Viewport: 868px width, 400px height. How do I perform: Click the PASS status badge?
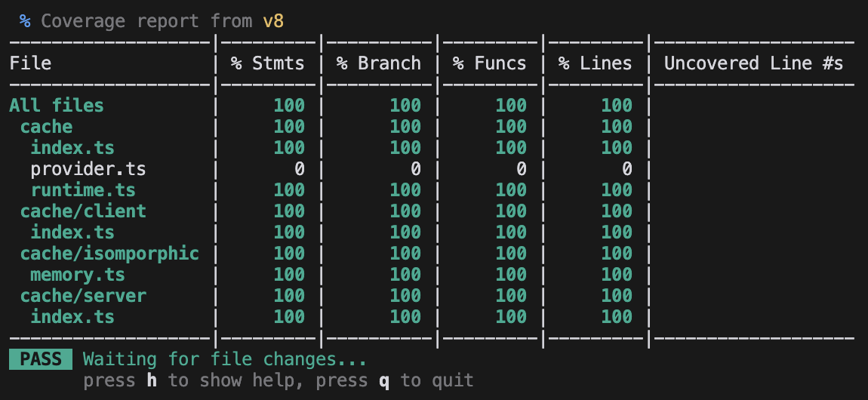(x=41, y=359)
